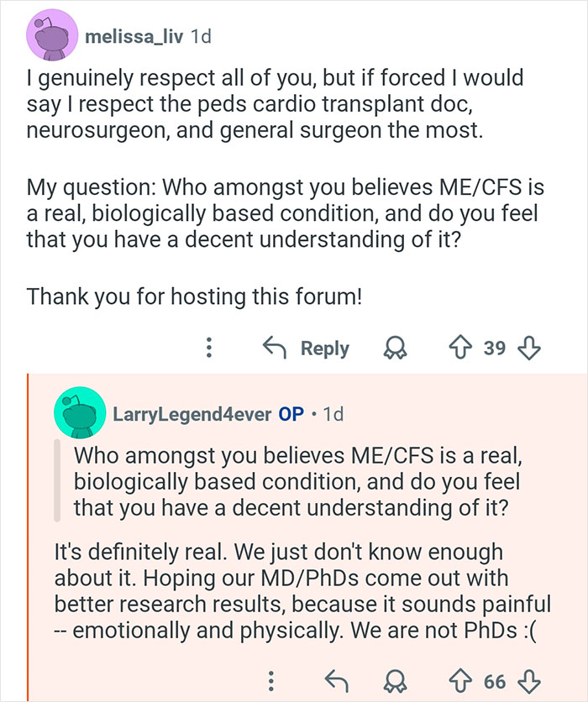Open the three-dot menu on LarryLegend4ever's reply
Viewport: 588px width, 702px height.
pyautogui.click(x=270, y=680)
